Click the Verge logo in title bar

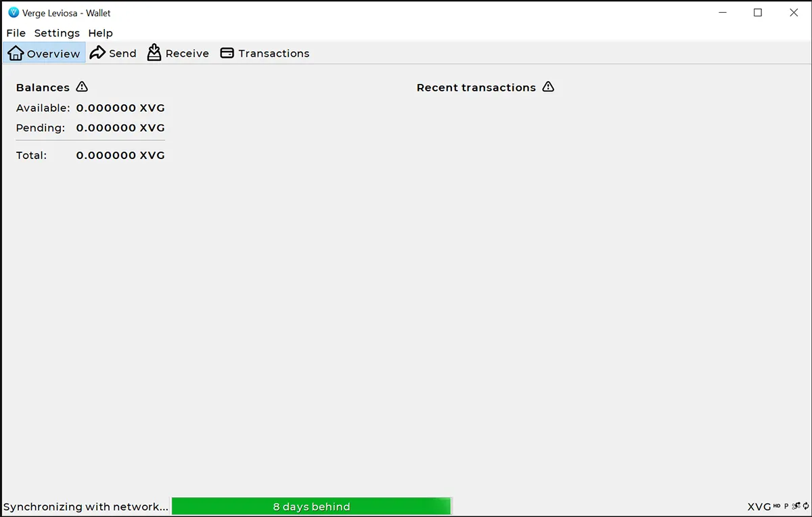[14, 12]
